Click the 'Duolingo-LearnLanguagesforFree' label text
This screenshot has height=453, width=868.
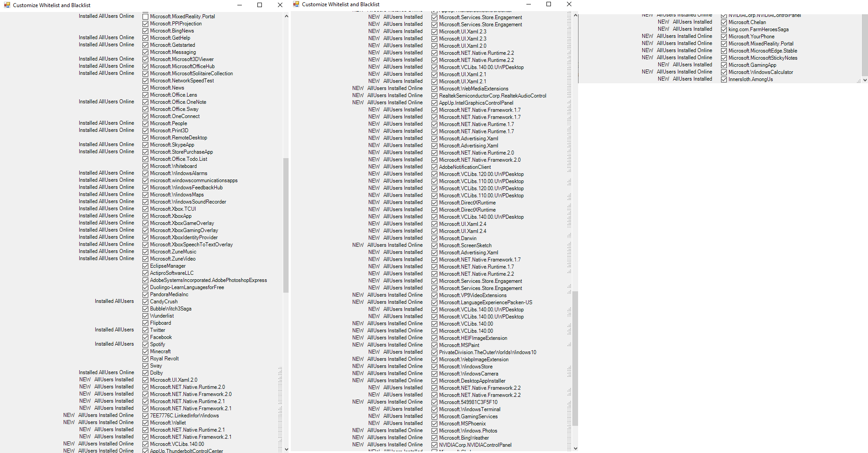click(x=187, y=287)
